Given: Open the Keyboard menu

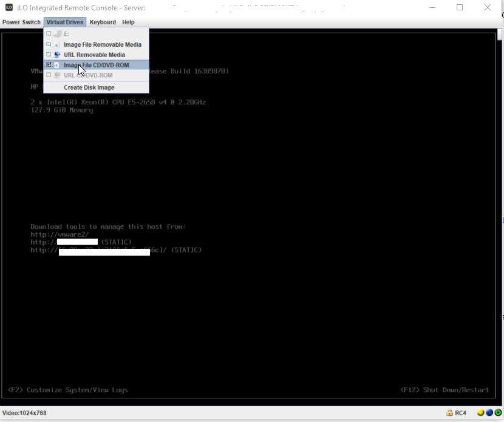Looking at the screenshot, I should (103, 22).
